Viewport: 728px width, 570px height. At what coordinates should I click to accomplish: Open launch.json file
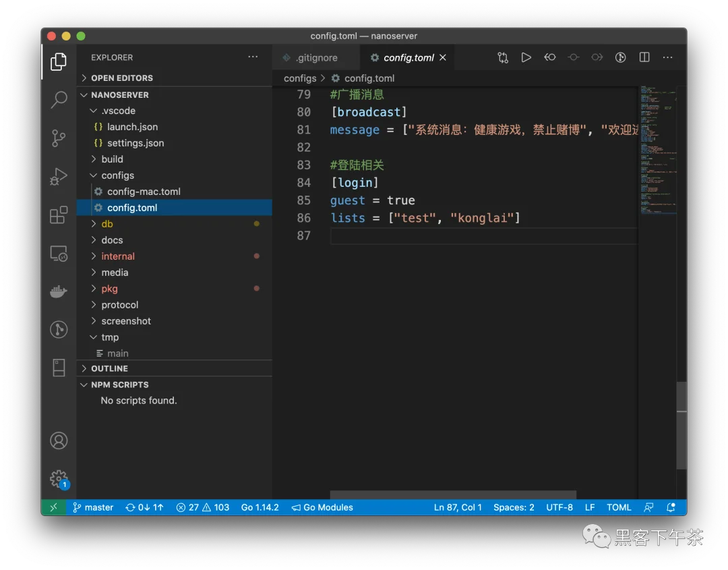175,127
